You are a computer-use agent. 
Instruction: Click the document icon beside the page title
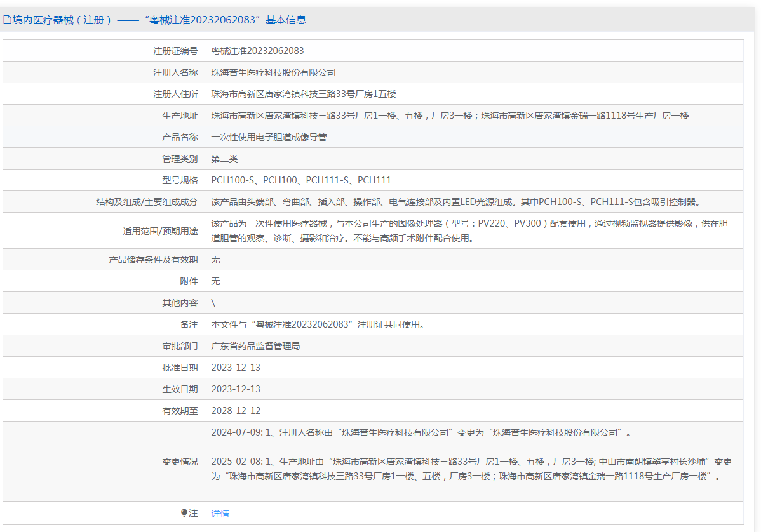point(7,20)
